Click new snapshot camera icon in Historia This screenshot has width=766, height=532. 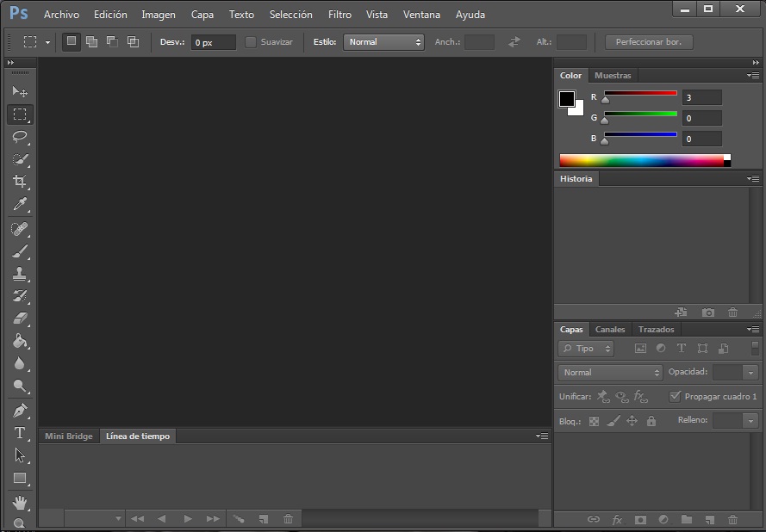[708, 312]
